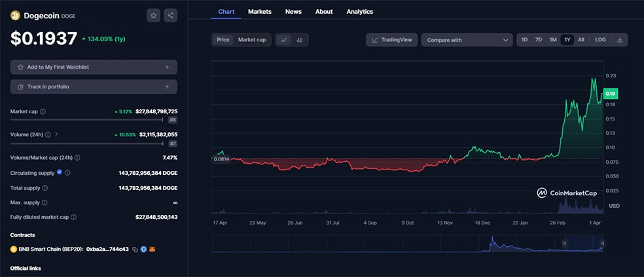Click right handle of chart range slider

pyautogui.click(x=603, y=244)
